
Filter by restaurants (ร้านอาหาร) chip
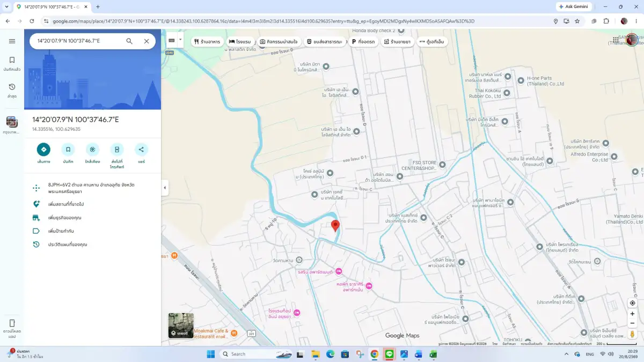coord(207,41)
